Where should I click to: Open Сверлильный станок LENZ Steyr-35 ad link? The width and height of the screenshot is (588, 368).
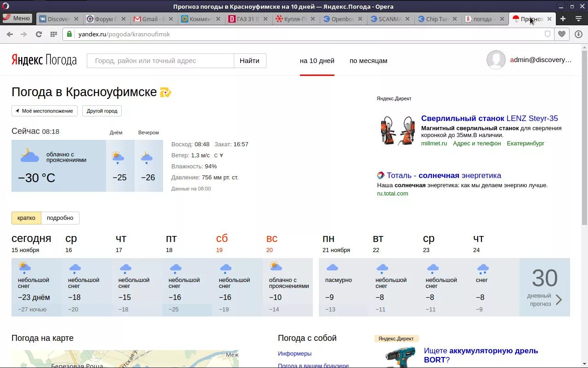coord(490,118)
